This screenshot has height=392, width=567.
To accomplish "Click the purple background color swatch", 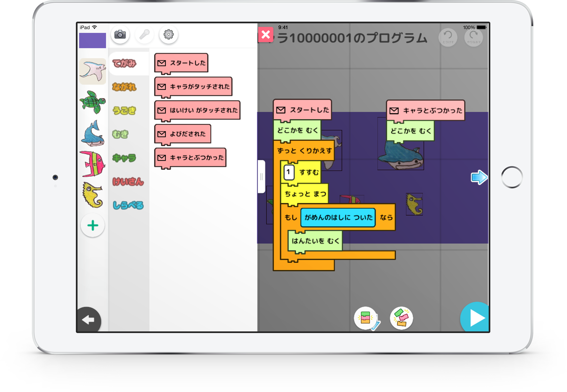I will [x=92, y=41].
